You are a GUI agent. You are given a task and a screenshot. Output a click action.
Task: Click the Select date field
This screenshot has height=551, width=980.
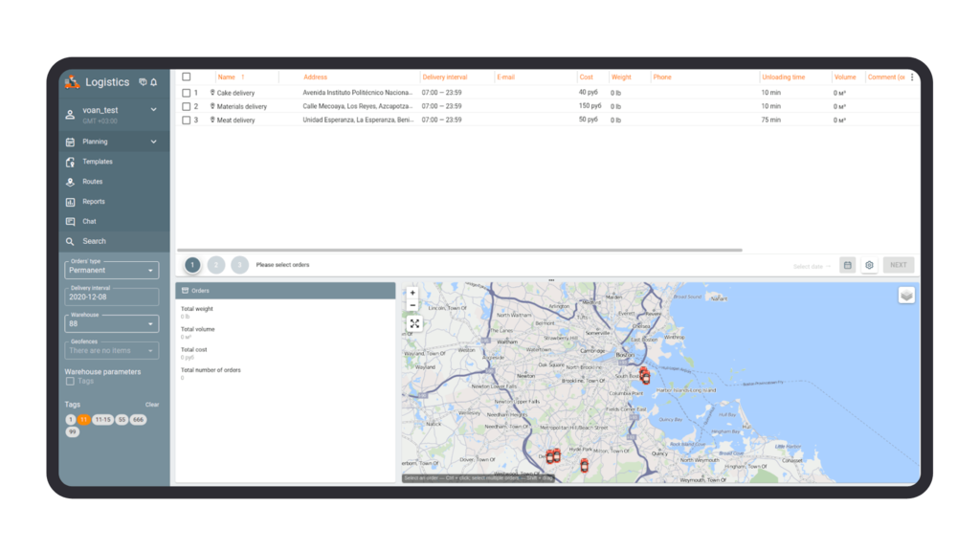[812, 266]
